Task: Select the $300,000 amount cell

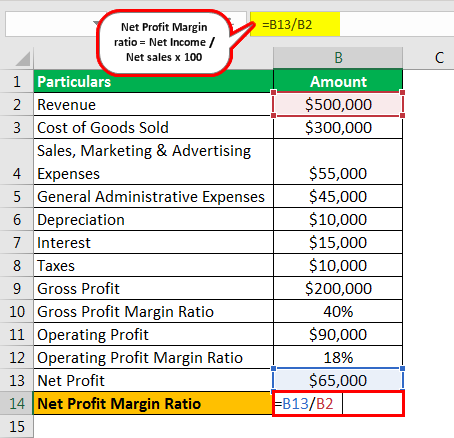Action: pos(338,127)
